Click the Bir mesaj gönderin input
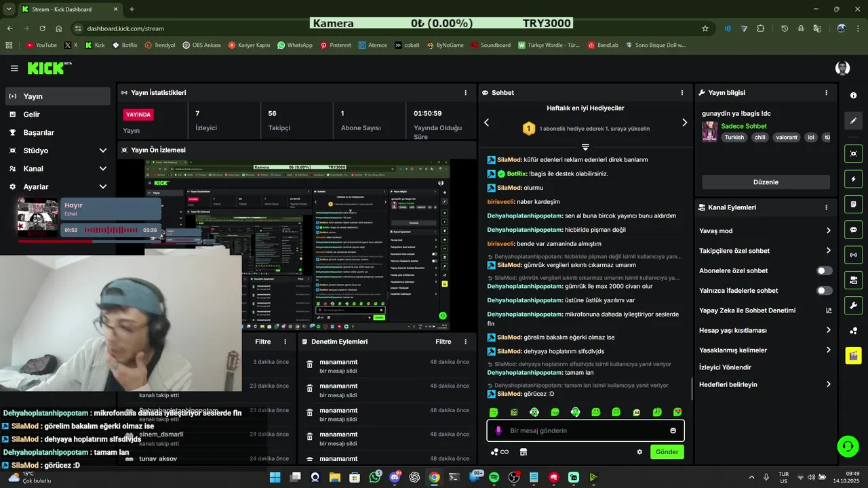Screen dimensions: 868x488 point(585,430)
